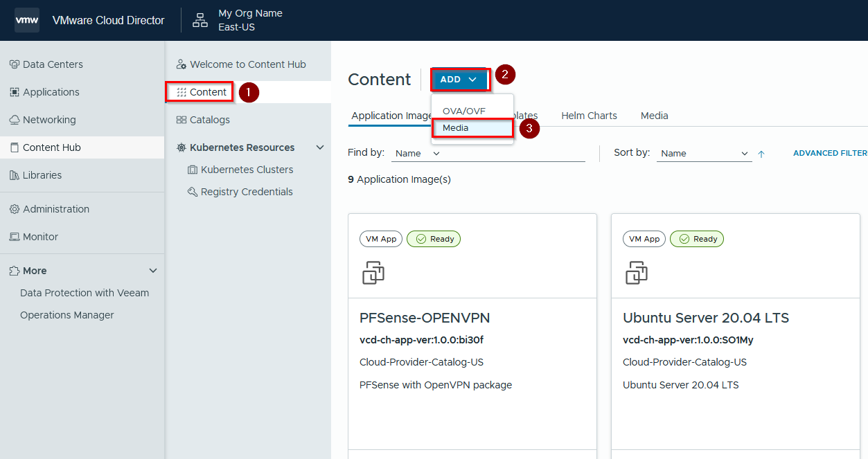Choose OVA/OVF from the ADD menu
The width and height of the screenshot is (868, 459).
point(464,111)
